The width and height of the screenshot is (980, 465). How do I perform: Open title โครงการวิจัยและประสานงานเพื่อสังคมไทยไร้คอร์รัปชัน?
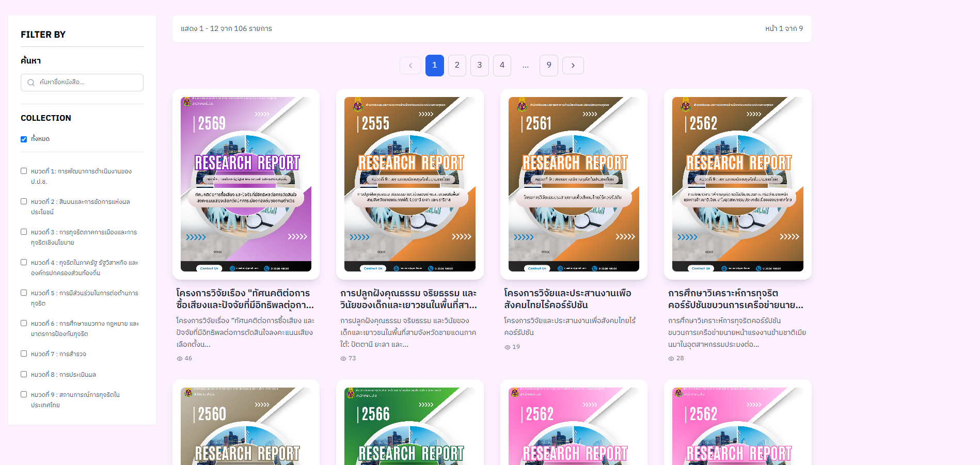568,299
